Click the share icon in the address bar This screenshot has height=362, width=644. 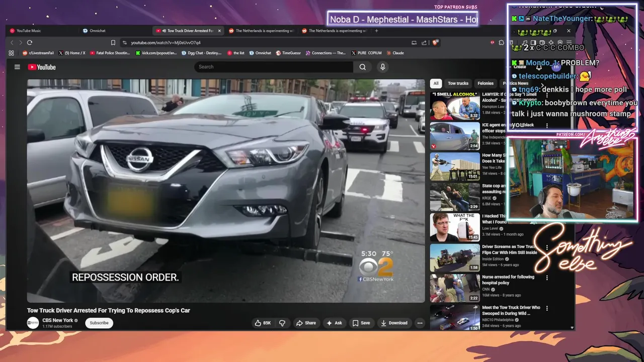[x=424, y=43]
